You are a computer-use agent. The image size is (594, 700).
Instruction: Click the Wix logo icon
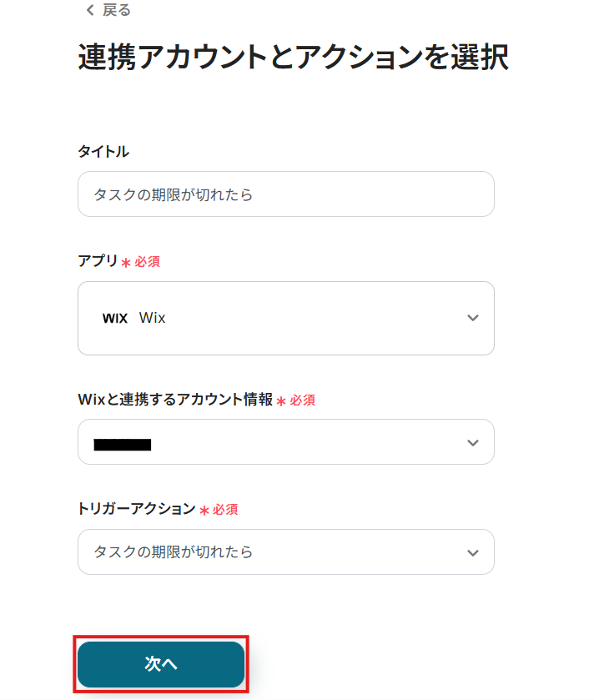[114, 318]
